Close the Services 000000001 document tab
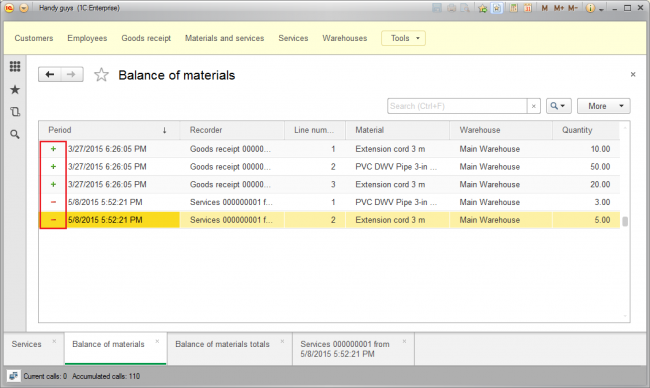This screenshot has height=388, width=650. point(404,342)
